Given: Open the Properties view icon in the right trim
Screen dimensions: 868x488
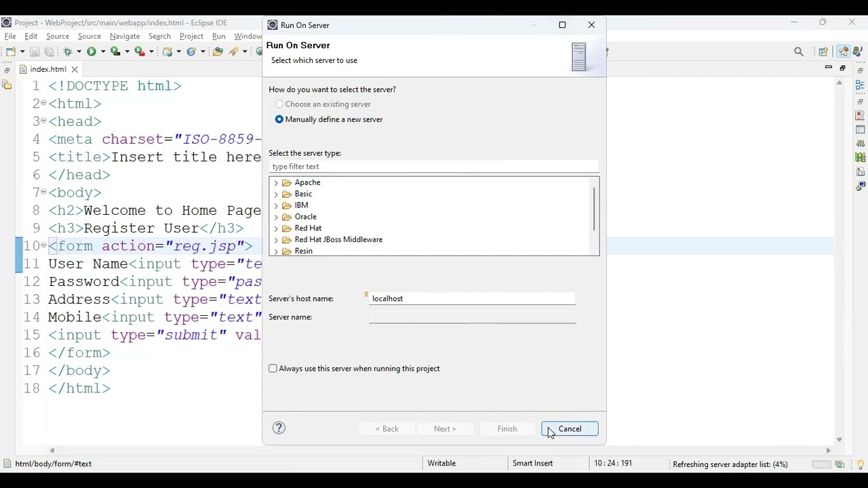Looking at the screenshot, I should tap(860, 129).
